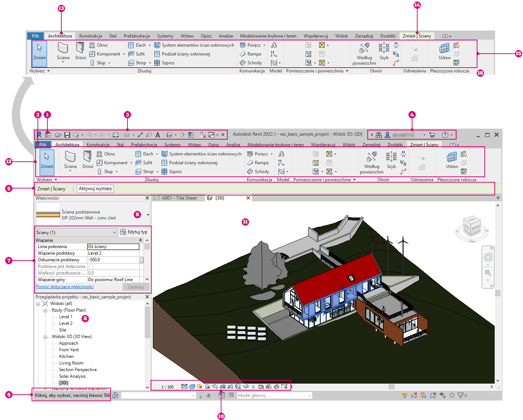Image resolution: width=523 pixels, height=420 pixels.
Task: Switch to the Konstrukcja tab in main window
Action: (x=98, y=145)
